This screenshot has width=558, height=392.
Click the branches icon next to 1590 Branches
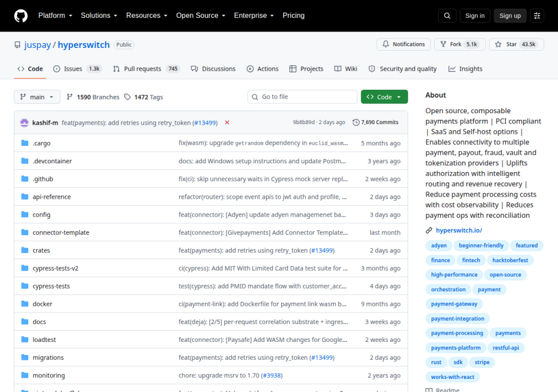pyautogui.click(x=70, y=97)
